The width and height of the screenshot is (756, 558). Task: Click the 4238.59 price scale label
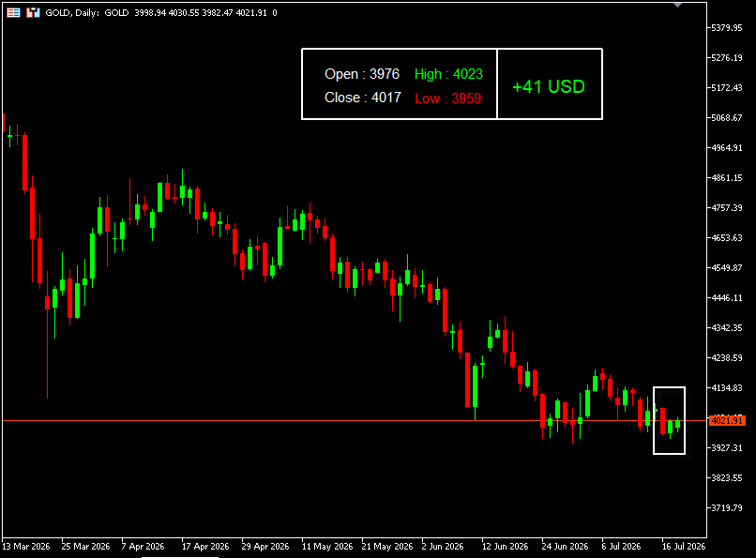tap(727, 357)
